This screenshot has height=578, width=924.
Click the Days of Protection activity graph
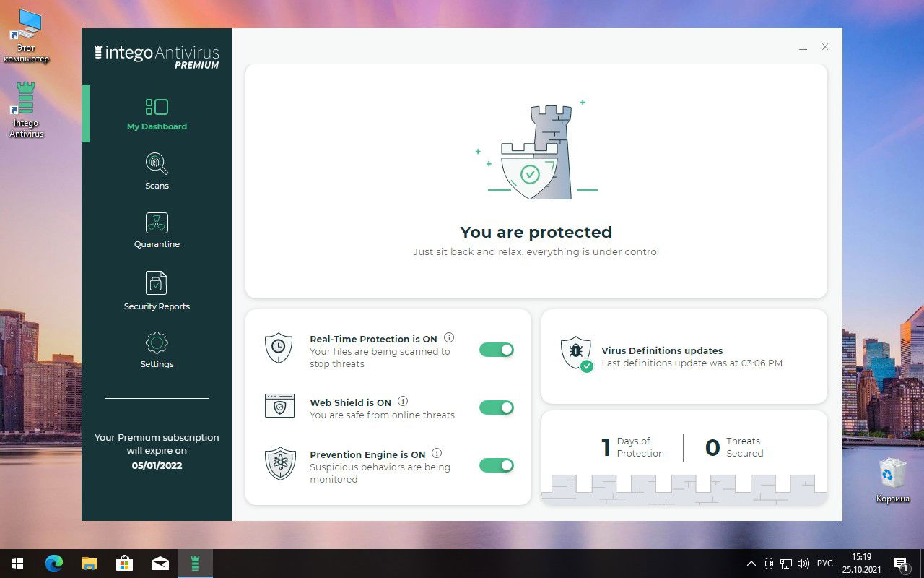(x=684, y=488)
